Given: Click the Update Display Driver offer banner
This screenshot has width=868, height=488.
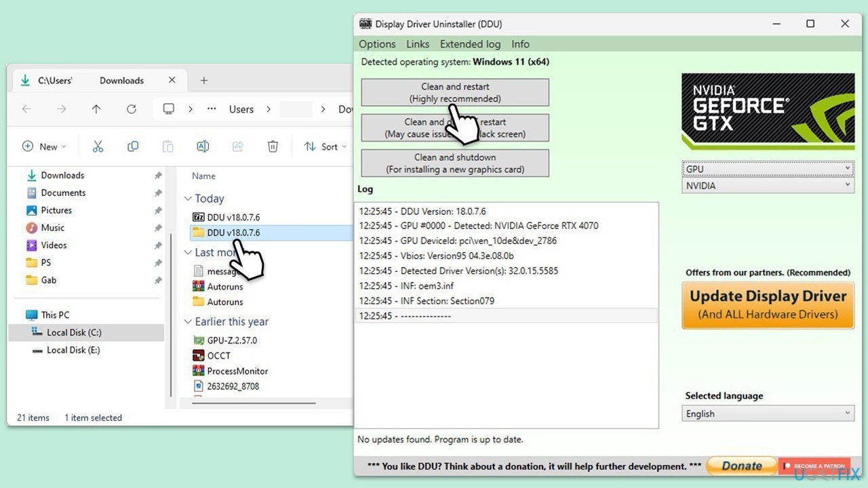Looking at the screenshot, I should tap(768, 305).
